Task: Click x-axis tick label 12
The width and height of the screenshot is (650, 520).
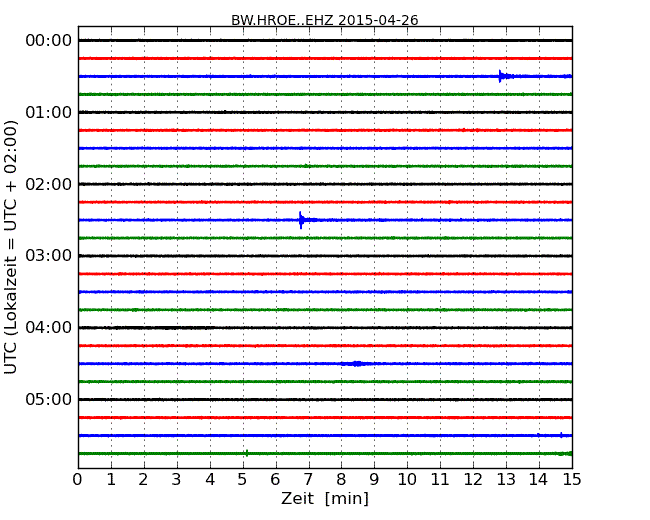Action: pos(473,480)
